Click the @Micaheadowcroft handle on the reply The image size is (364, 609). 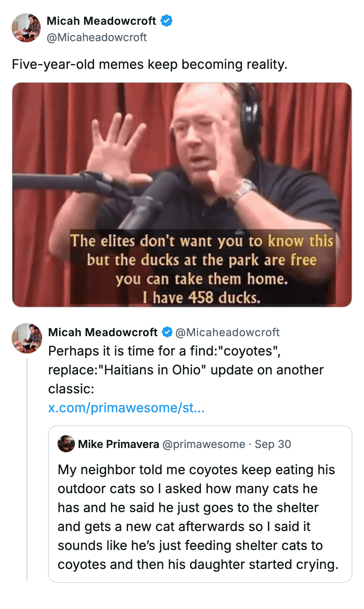tap(227, 332)
